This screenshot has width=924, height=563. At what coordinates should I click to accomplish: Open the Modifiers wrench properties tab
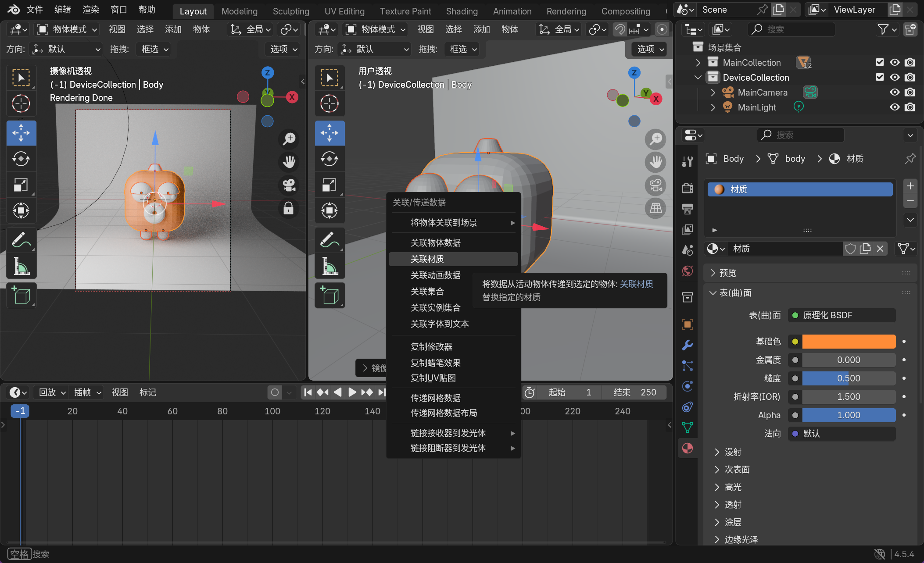click(688, 345)
